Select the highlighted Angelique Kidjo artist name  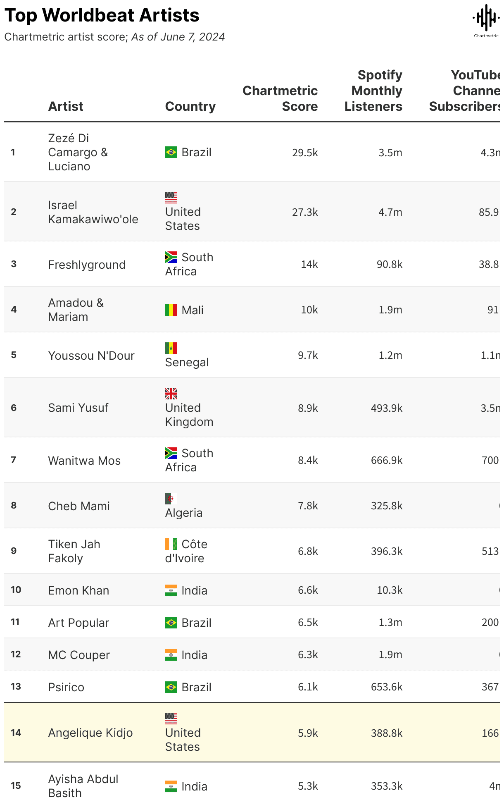pos(90,733)
